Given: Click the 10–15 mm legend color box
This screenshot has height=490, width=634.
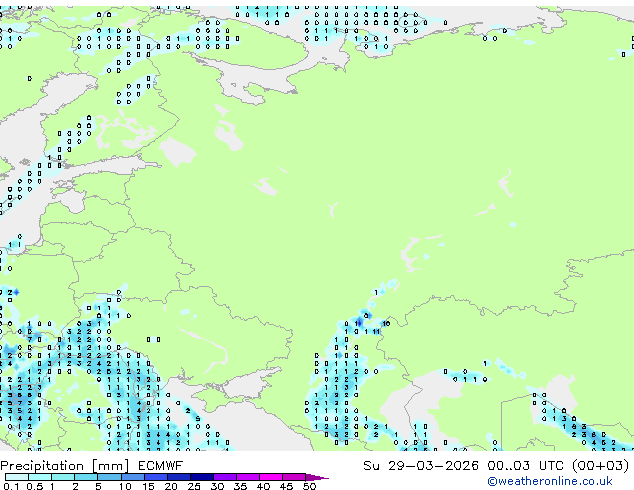Looking at the screenshot, I should 132,477.
